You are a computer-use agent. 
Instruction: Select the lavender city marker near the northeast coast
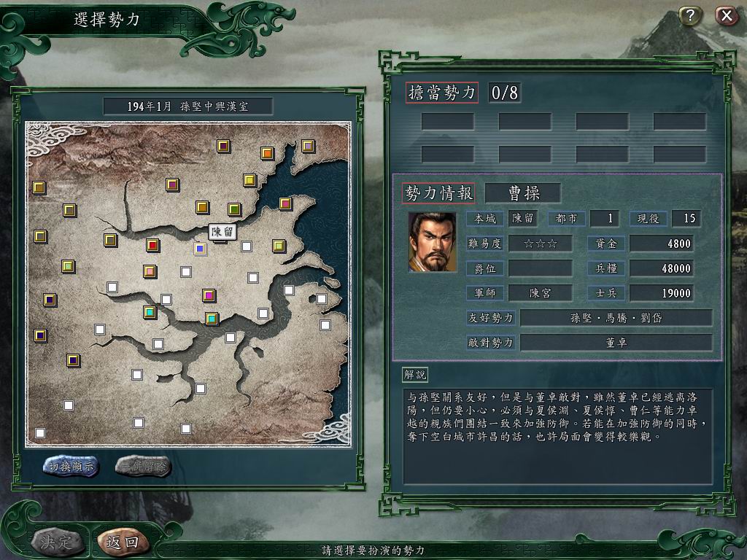coord(309,146)
